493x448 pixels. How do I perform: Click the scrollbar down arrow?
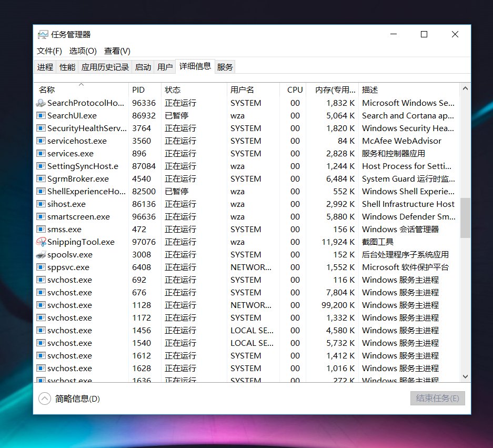pyautogui.click(x=465, y=376)
